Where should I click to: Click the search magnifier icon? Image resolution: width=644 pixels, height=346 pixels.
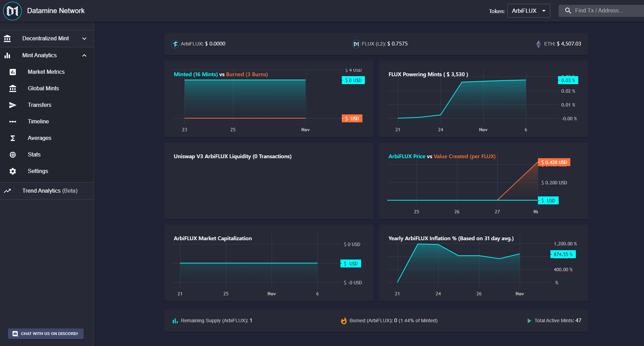[568, 11]
